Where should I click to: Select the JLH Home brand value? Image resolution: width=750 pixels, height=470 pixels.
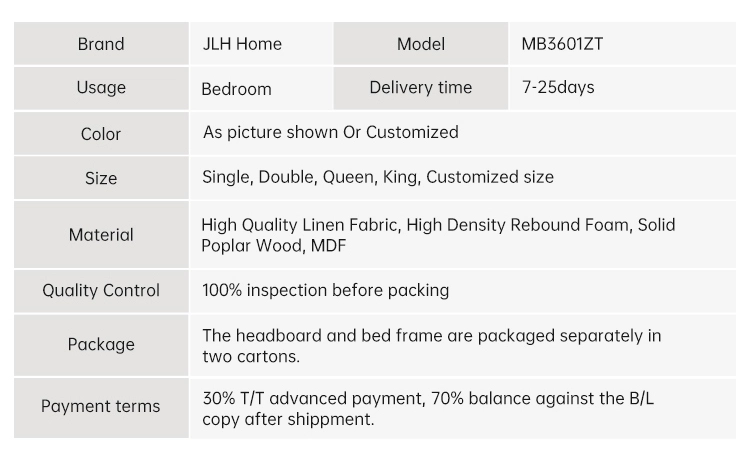point(242,44)
